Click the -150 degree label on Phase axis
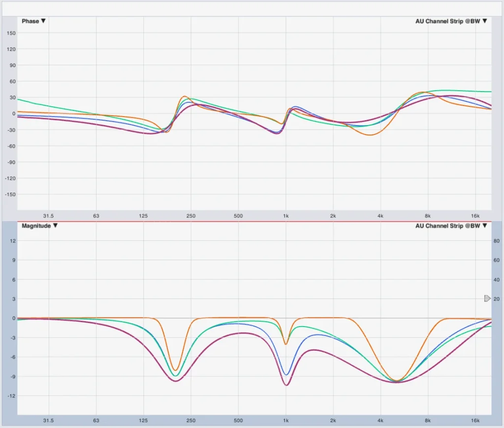The height and width of the screenshot is (428, 504). pyautogui.click(x=10, y=194)
